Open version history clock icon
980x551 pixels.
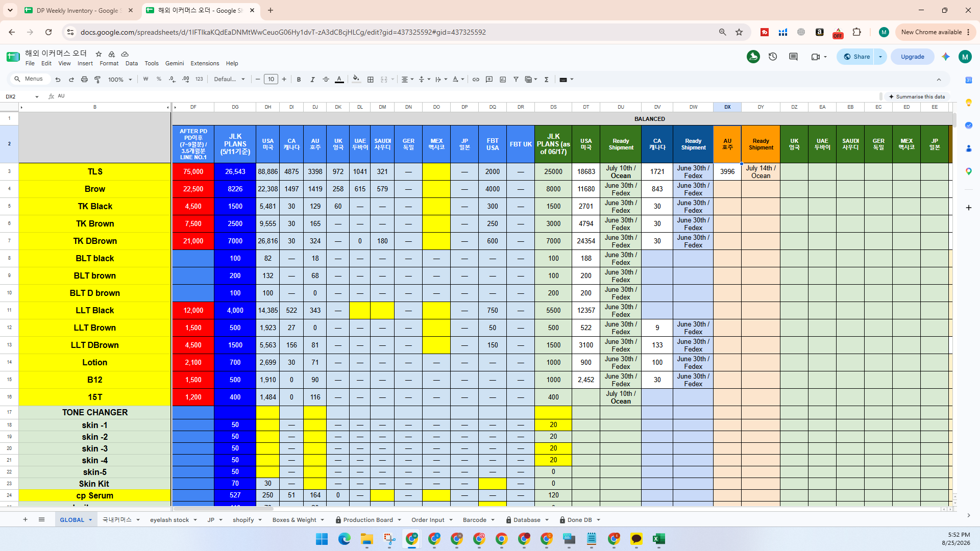coord(773,57)
